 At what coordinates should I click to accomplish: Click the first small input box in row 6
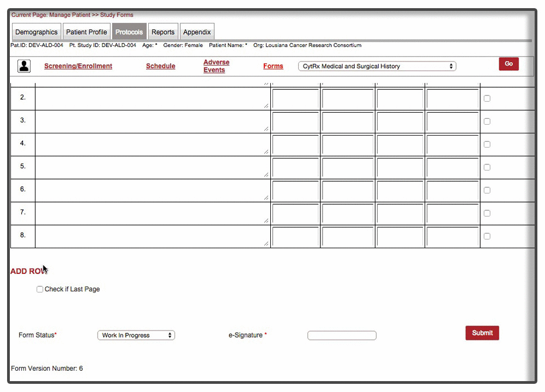coord(295,191)
